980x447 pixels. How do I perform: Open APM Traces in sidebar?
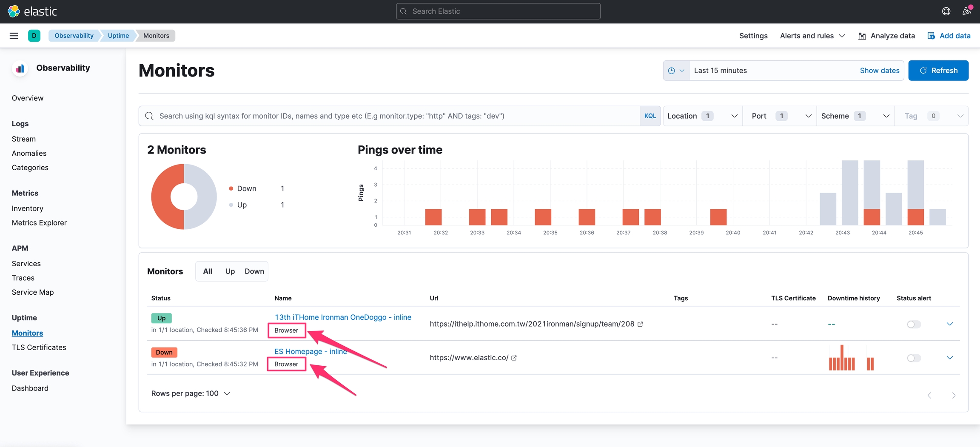(x=23, y=278)
